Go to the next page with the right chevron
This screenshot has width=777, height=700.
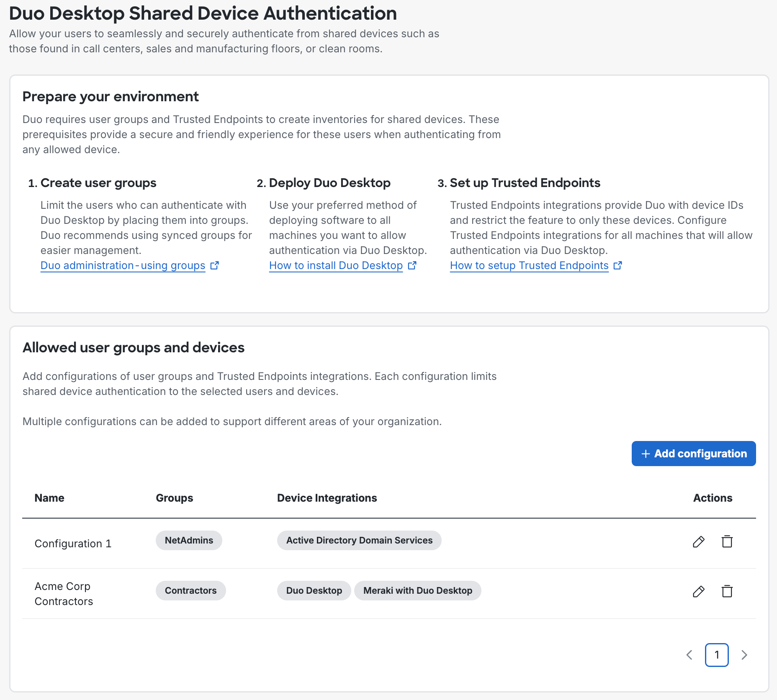pos(744,655)
